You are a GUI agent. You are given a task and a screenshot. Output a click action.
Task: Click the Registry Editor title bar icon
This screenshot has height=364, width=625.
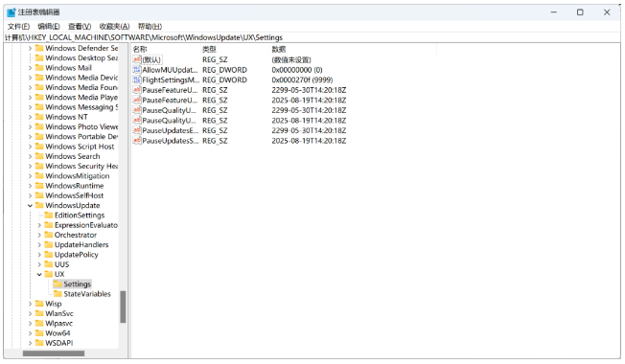tap(12, 12)
